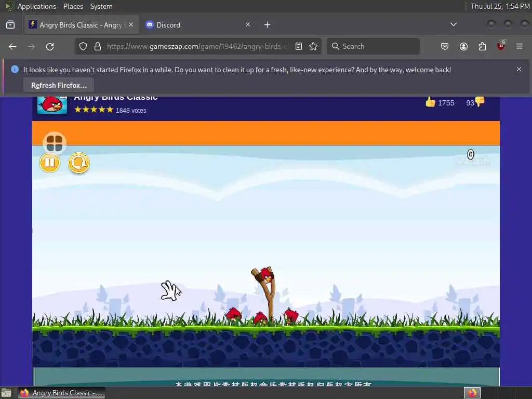
Task: Close the Discord tab
Action: (248, 24)
